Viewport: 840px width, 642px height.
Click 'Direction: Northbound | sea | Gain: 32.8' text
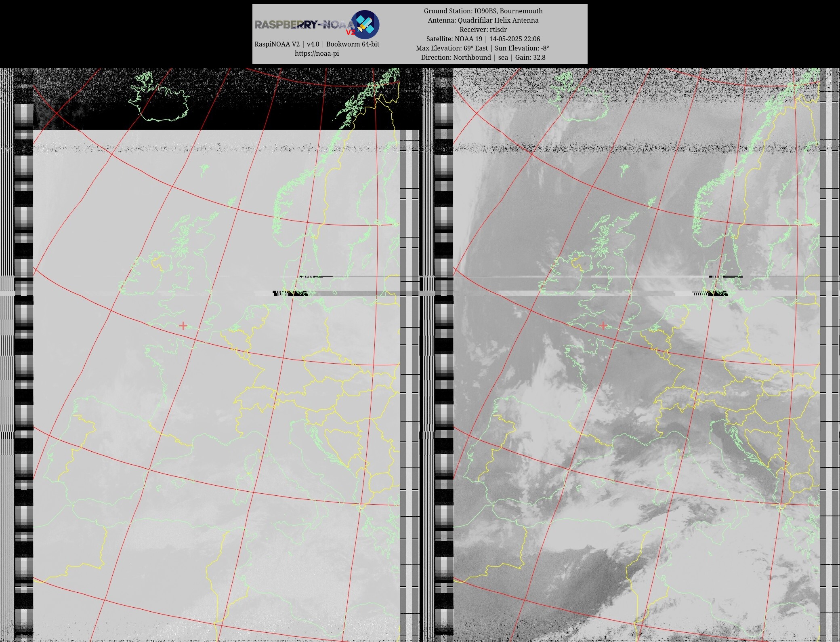(483, 57)
